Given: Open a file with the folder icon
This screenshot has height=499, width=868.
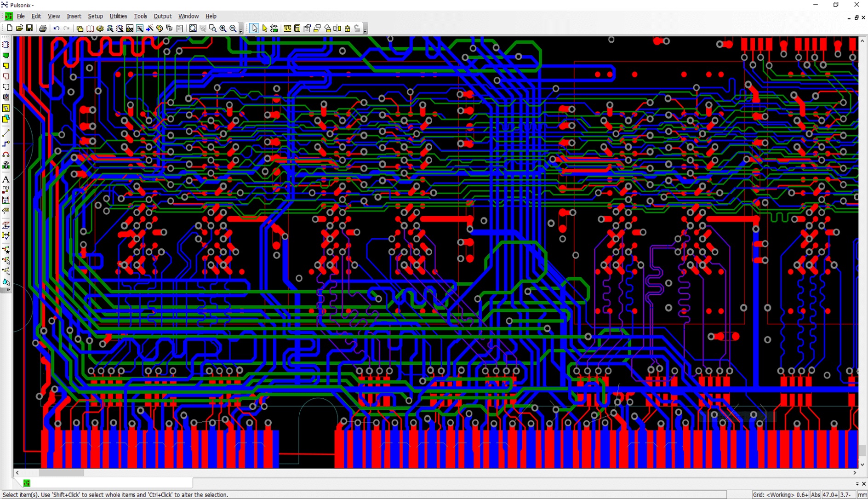Looking at the screenshot, I should [19, 29].
